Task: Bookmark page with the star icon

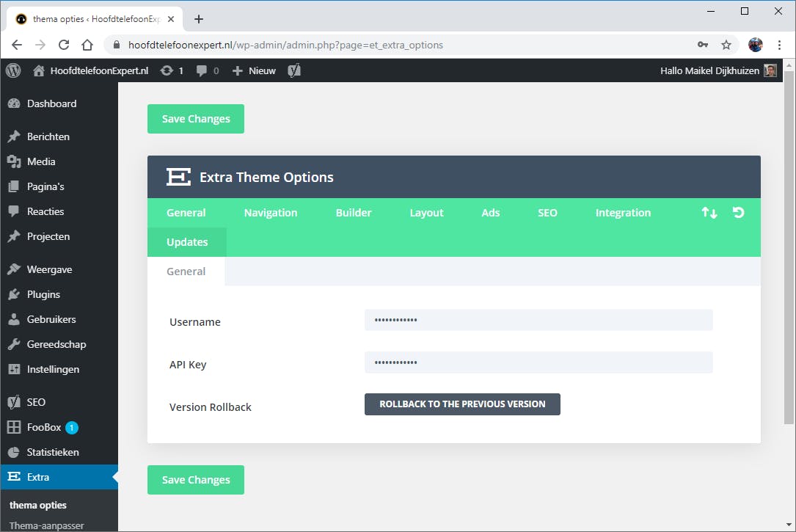Action: [726, 45]
